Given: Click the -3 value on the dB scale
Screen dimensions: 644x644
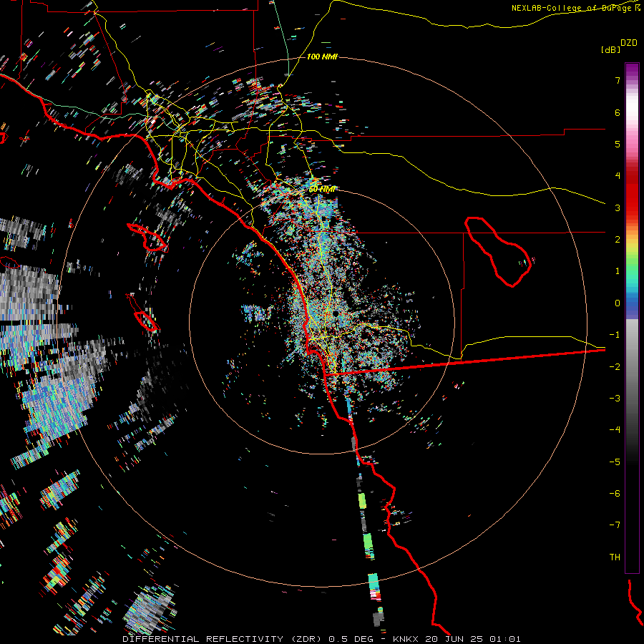Looking at the screenshot, I should pos(615,399).
